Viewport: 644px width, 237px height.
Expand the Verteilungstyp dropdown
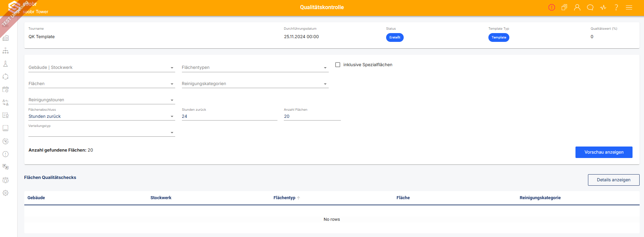pyautogui.click(x=102, y=132)
